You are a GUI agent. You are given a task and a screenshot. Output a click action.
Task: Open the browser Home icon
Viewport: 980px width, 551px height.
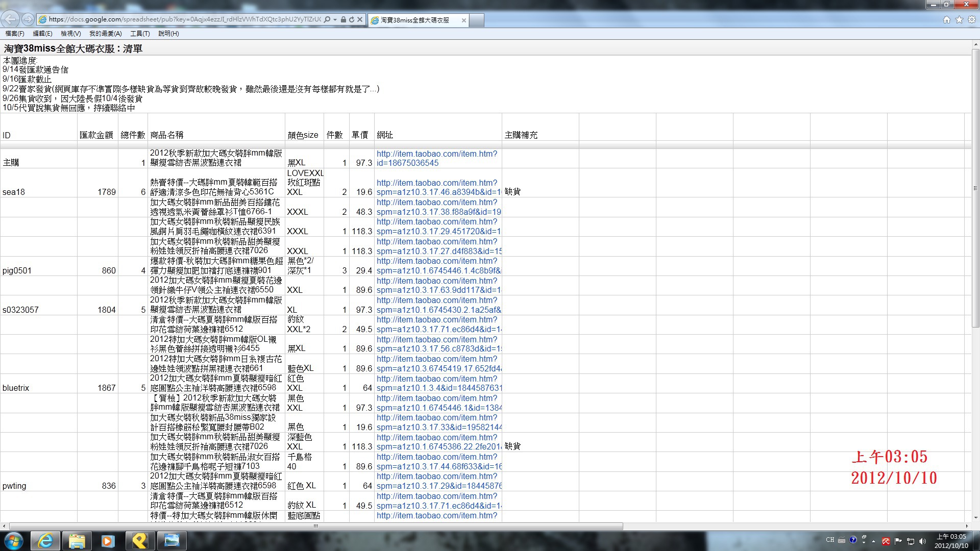(x=947, y=20)
